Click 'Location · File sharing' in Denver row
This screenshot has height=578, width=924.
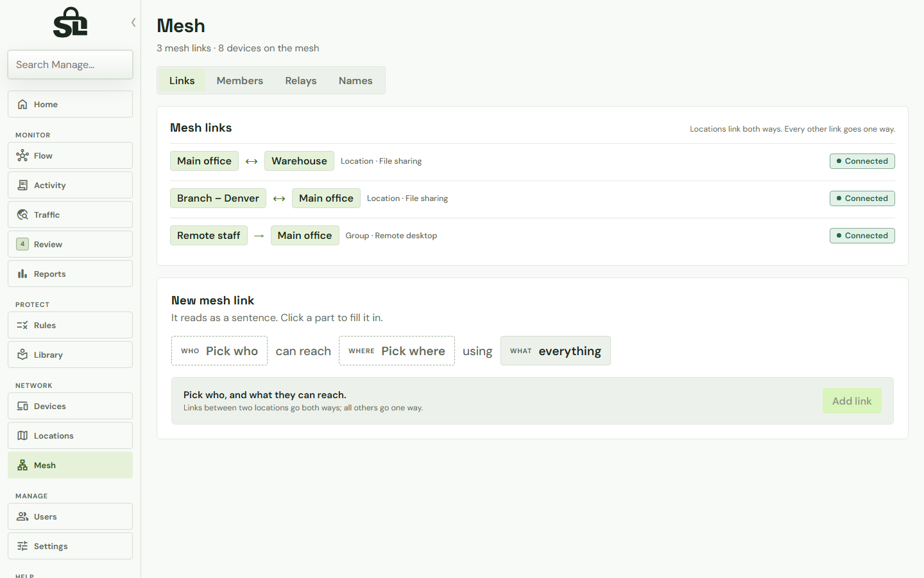click(x=407, y=198)
